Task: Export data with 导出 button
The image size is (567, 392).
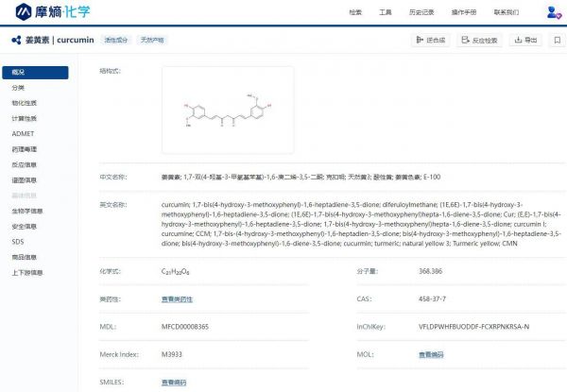Action: (x=525, y=41)
